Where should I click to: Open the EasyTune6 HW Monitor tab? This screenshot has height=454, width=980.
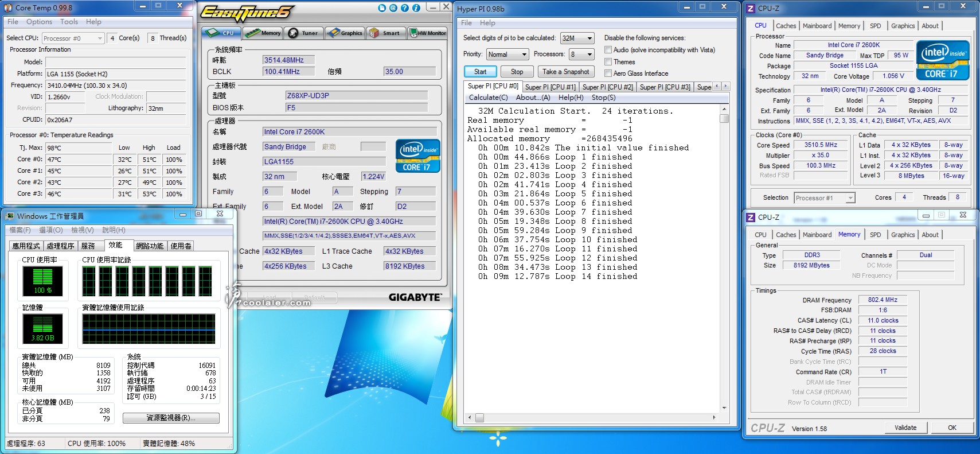point(428,33)
